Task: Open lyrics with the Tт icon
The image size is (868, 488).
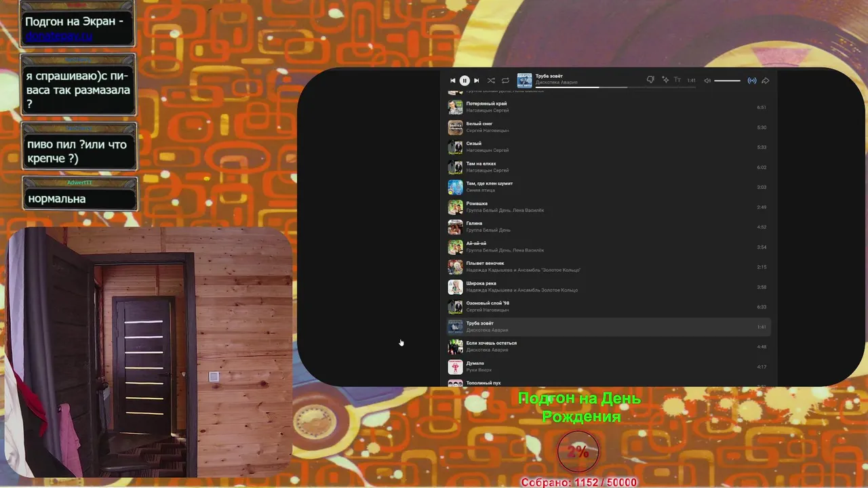Action: [677, 80]
